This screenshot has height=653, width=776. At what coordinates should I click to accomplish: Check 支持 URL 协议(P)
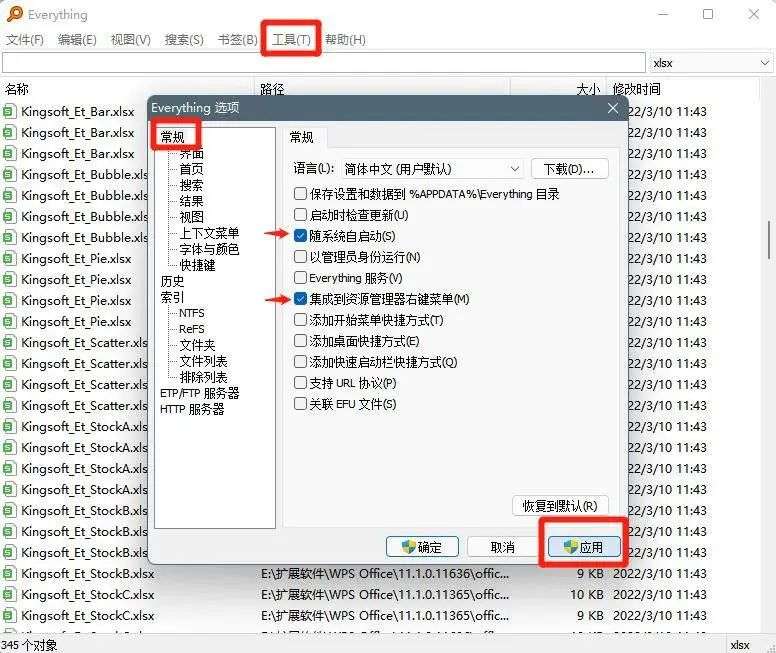pos(300,383)
